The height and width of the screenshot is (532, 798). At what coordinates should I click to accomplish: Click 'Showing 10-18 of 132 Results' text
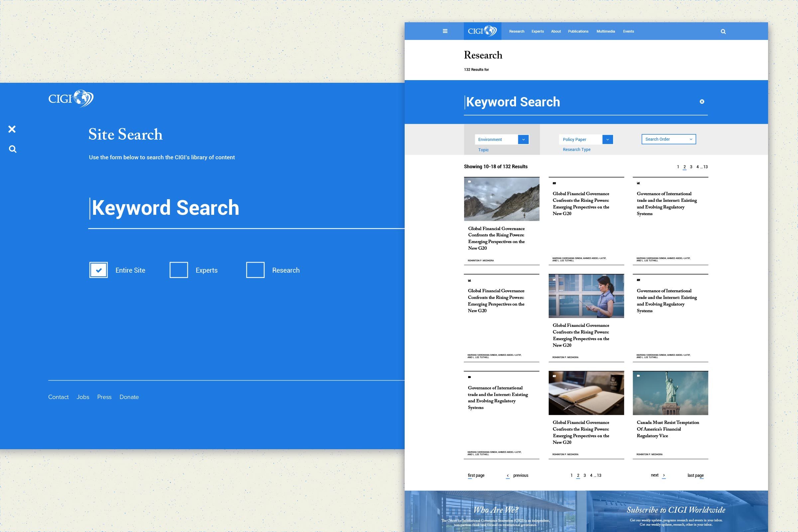point(496,167)
